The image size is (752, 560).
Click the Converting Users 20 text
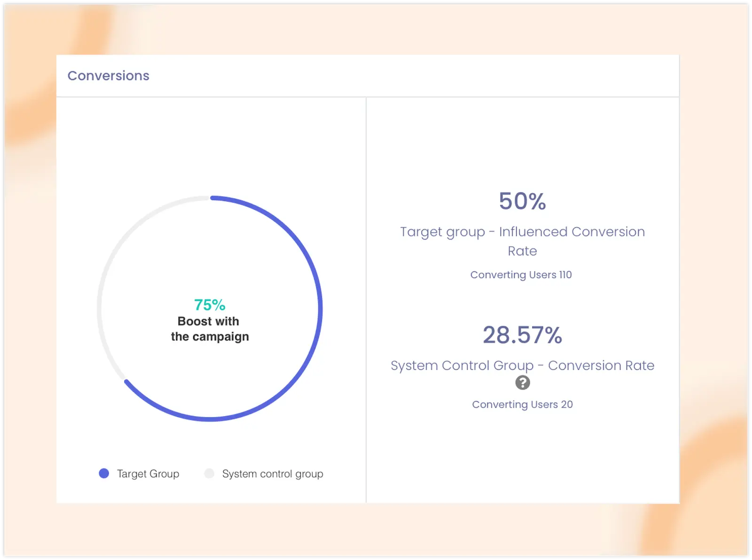pos(522,404)
